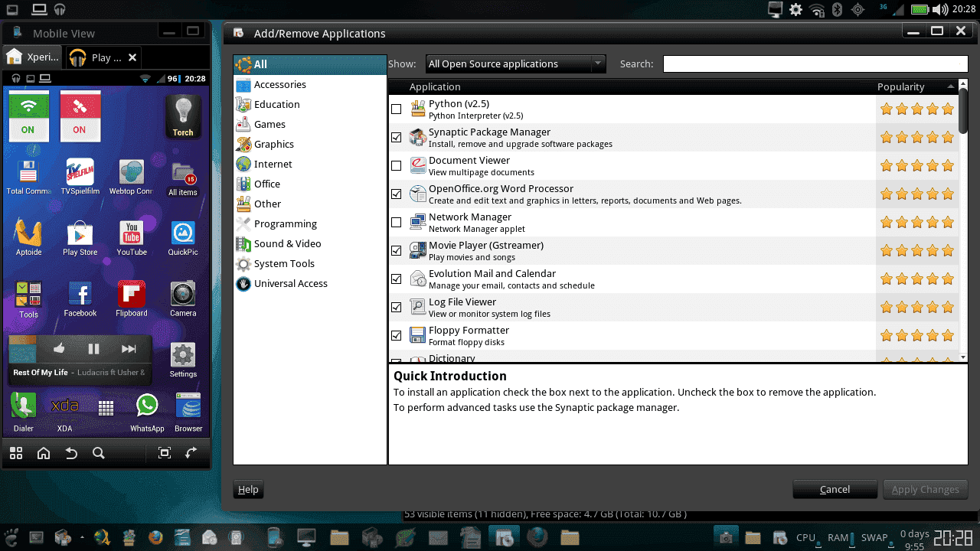980x551 pixels.
Task: Toggle the GPS satellite ON widget
Action: tap(80, 116)
